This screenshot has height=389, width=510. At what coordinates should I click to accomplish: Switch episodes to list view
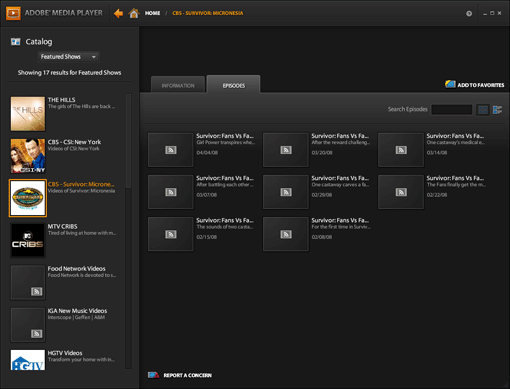(x=497, y=110)
